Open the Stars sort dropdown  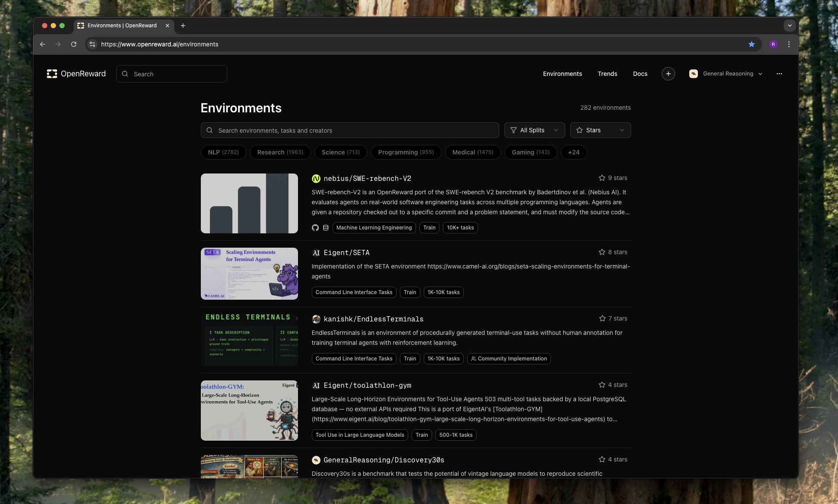coord(600,130)
